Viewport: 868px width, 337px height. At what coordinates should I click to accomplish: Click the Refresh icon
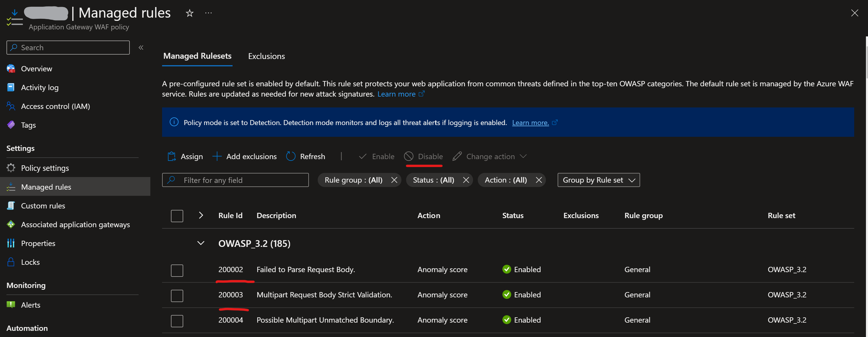(290, 156)
